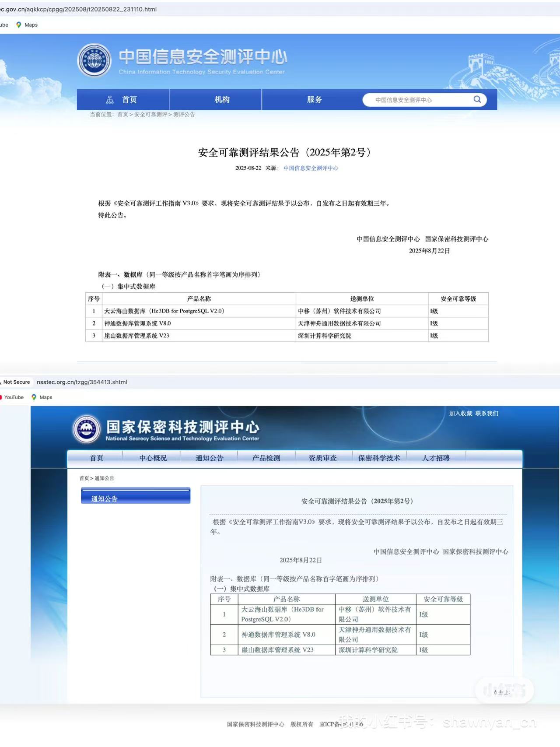Click 通知公告 in the breadcrumb under the navigation tabs
The height and width of the screenshot is (747, 560).
point(105,478)
